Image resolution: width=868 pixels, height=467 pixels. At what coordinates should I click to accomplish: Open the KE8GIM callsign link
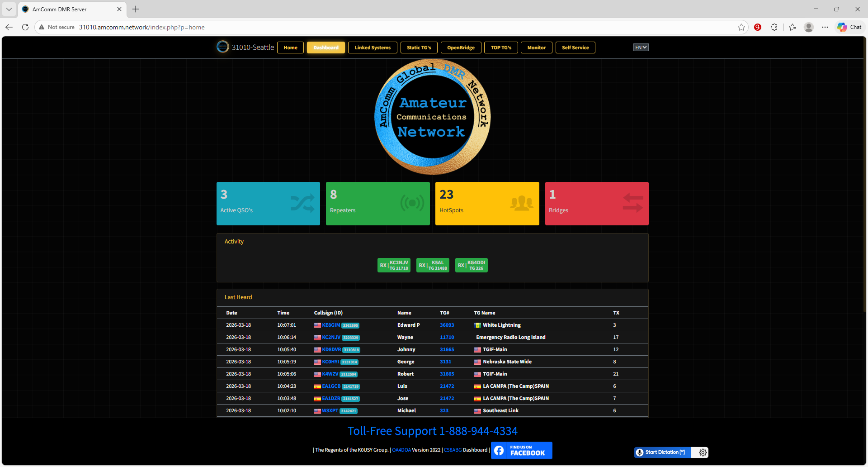coord(331,325)
